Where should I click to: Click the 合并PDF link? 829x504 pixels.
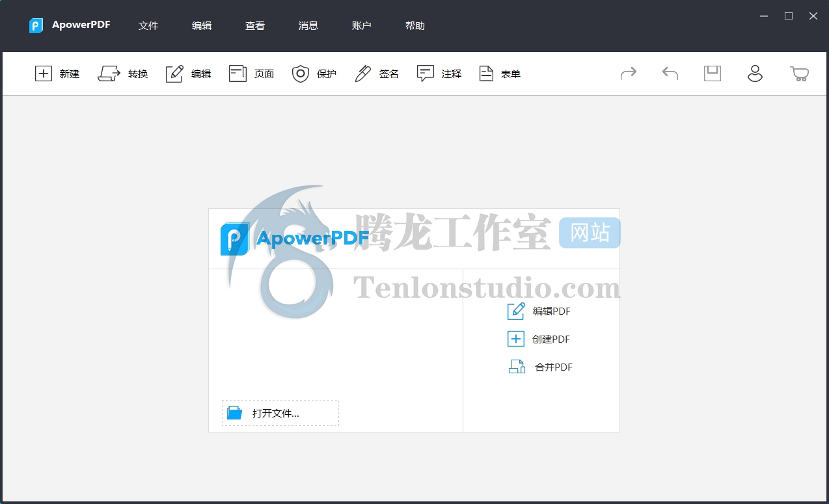pos(554,367)
